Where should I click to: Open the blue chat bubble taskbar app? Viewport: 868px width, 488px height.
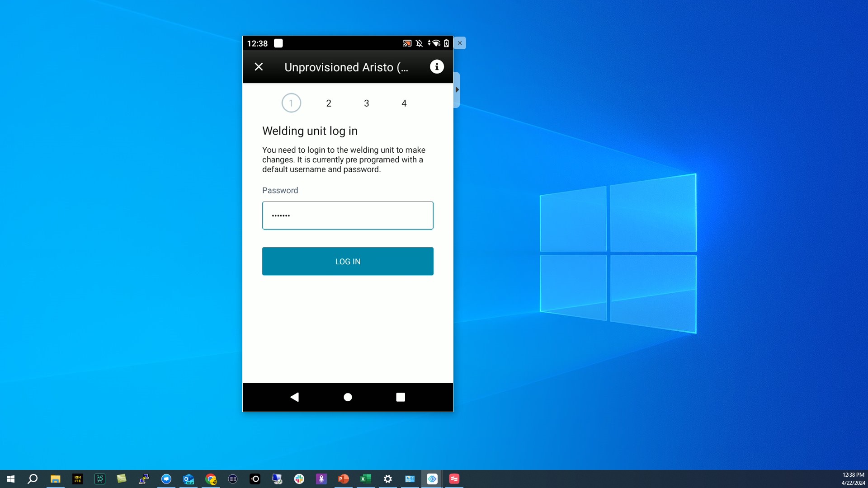point(166,479)
